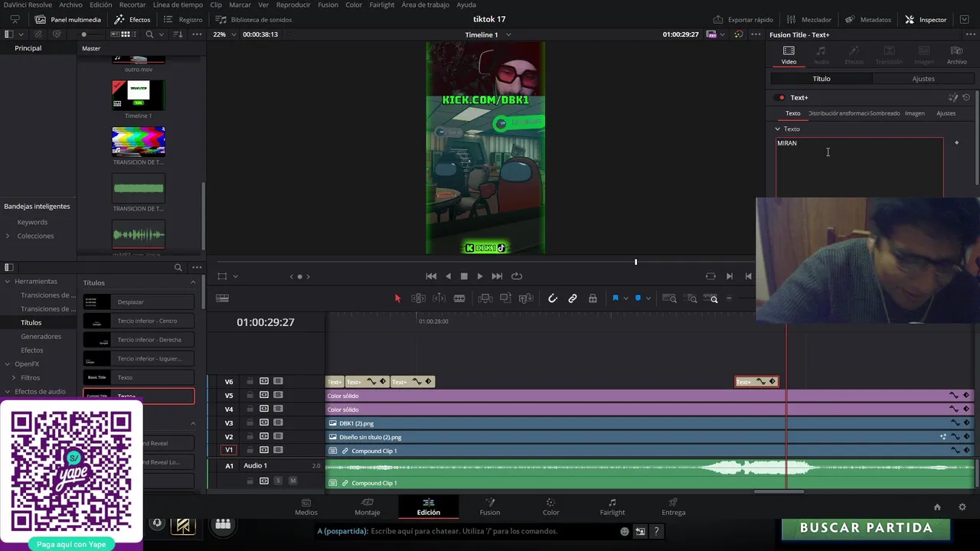Activate the Trim edit mode tool
Viewport: 980px width, 551px height.
418,298
